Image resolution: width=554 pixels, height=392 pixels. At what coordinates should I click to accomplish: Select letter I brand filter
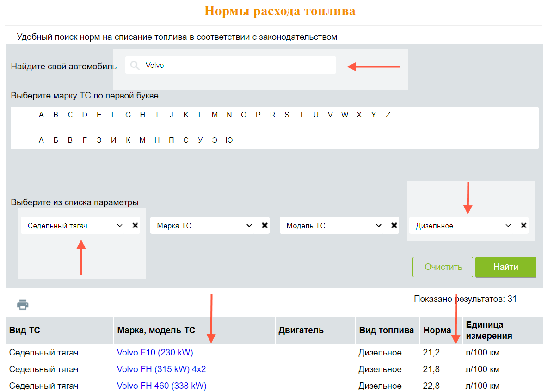click(157, 115)
